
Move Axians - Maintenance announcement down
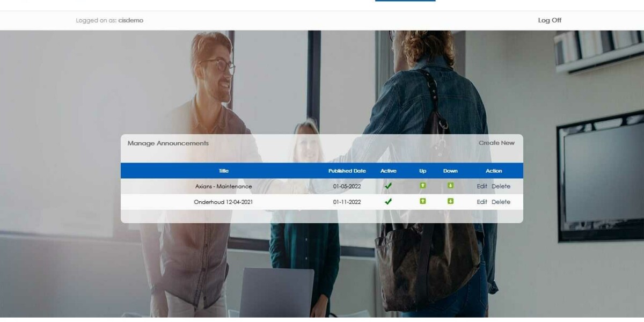coord(450,186)
